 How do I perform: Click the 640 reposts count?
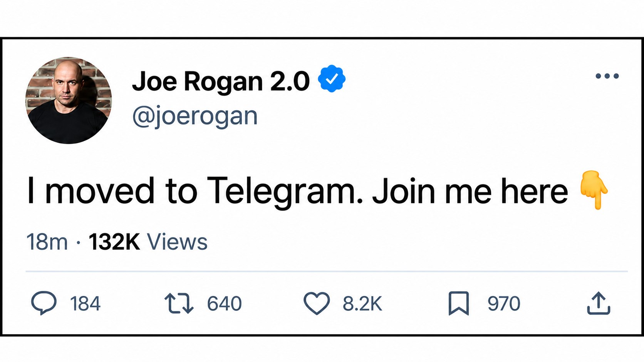point(225,304)
